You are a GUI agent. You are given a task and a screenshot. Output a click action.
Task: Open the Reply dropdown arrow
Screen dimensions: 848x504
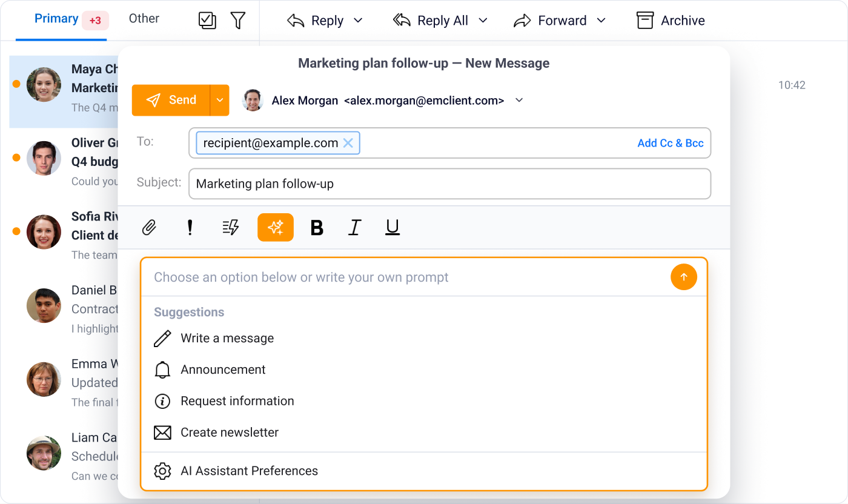coord(358,21)
